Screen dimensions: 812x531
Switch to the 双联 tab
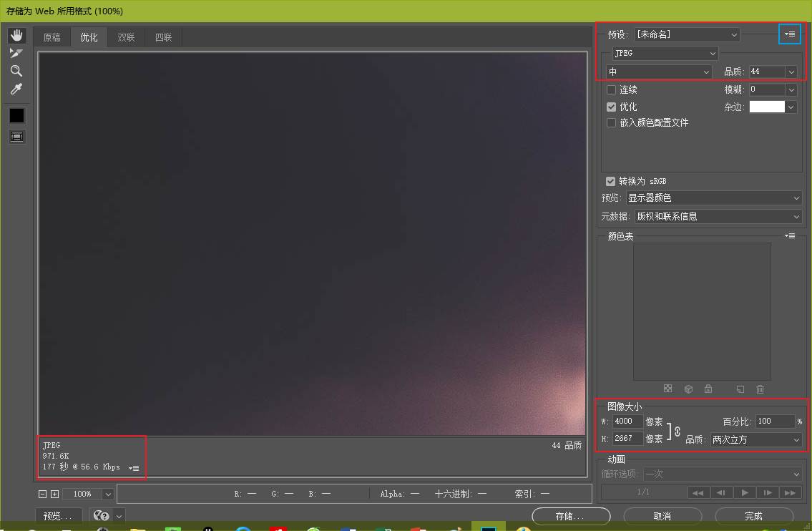pyautogui.click(x=126, y=37)
